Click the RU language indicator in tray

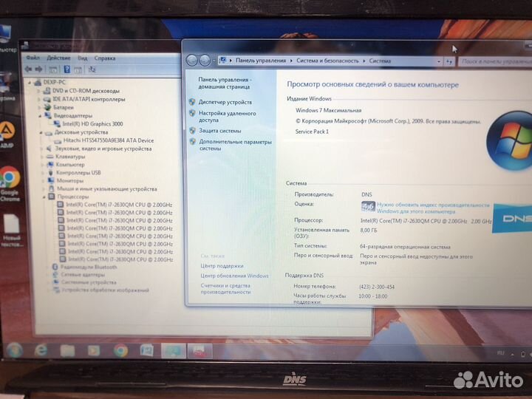[x=500, y=353]
